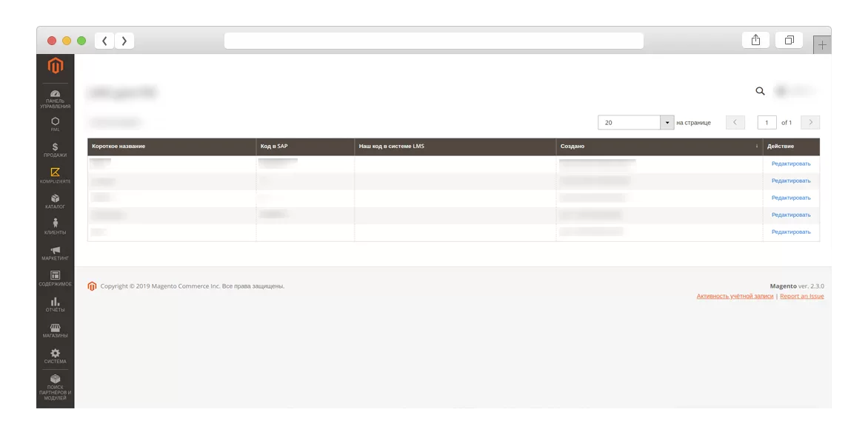Go to the previous page of results
The height and width of the screenshot is (435, 868).
click(x=735, y=123)
